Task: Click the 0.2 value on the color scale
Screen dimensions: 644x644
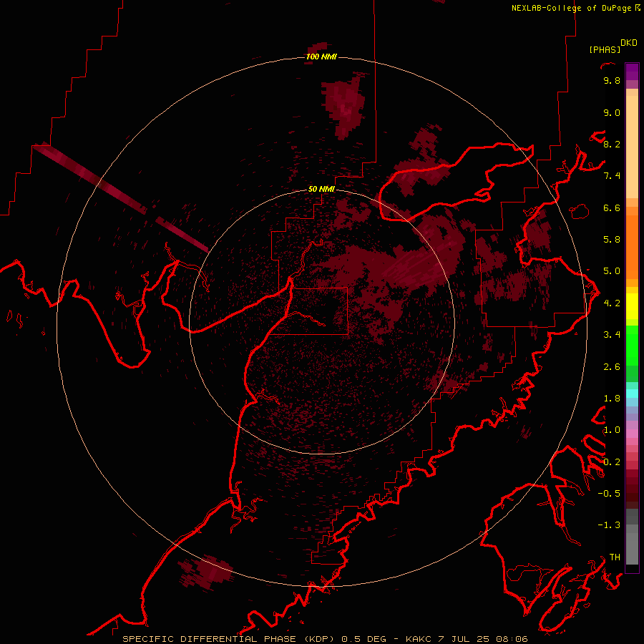Action: [612, 462]
